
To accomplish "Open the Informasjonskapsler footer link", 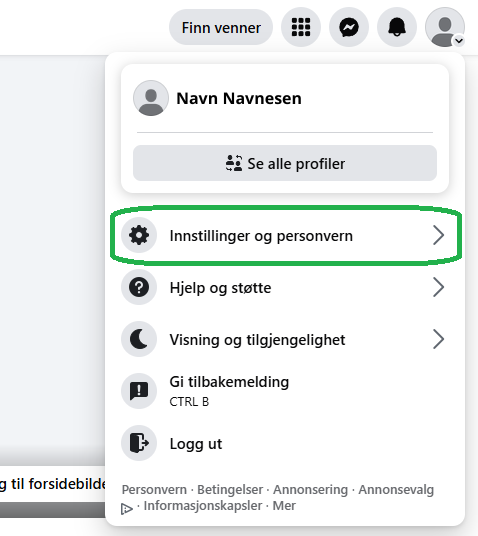I will pyautogui.click(x=203, y=505).
